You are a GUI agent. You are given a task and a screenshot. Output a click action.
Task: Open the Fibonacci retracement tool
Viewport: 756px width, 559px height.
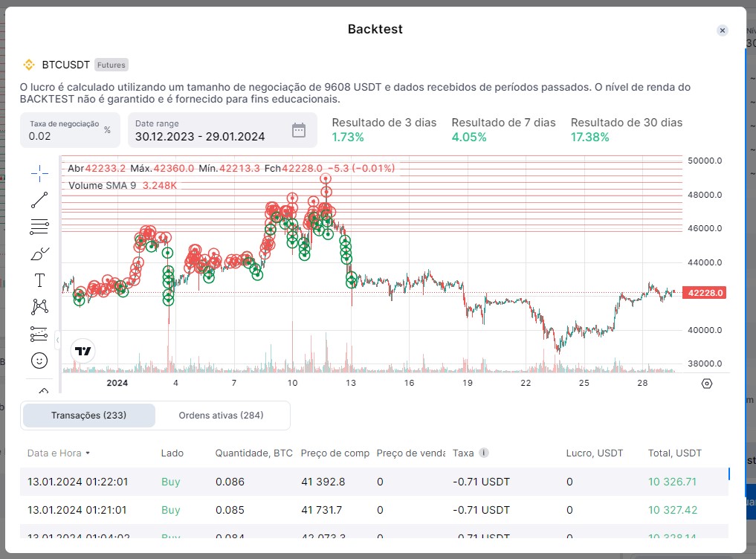pos(39,227)
